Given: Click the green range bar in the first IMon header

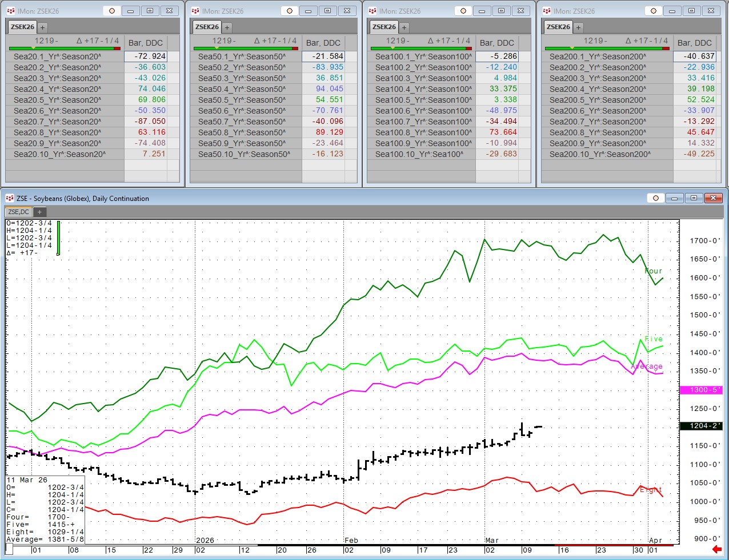Looking at the screenshot, I should click(x=63, y=49).
